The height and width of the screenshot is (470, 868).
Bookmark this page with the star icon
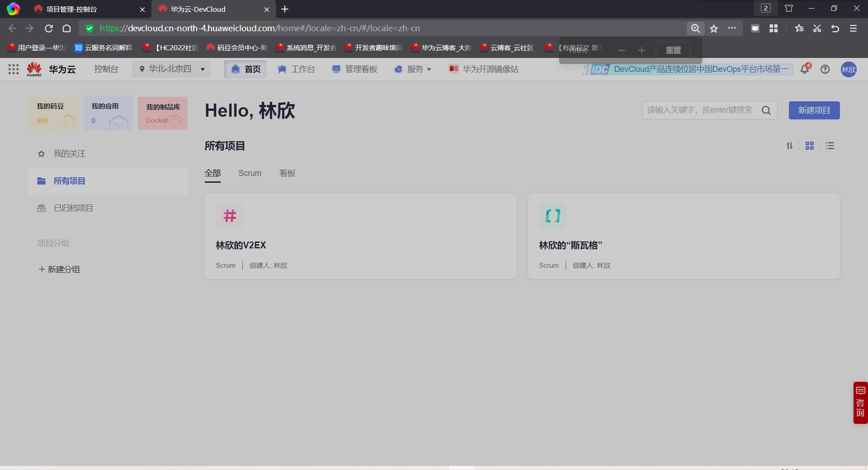(x=714, y=28)
